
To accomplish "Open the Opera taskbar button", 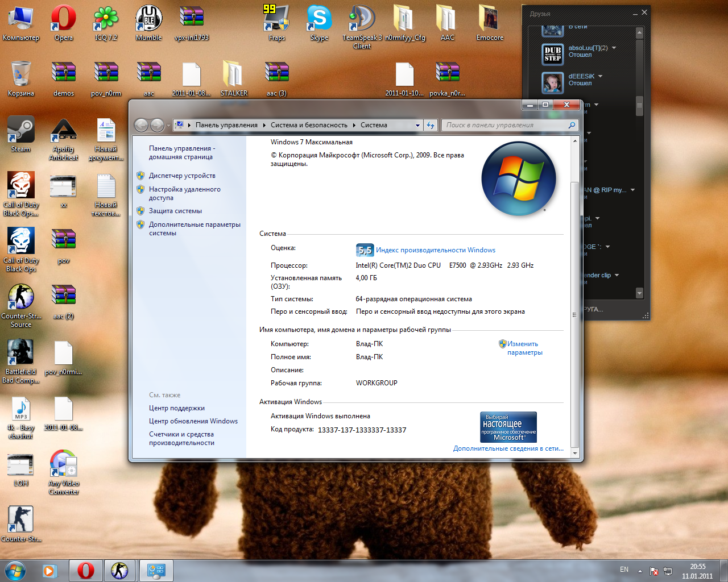I will (86, 570).
